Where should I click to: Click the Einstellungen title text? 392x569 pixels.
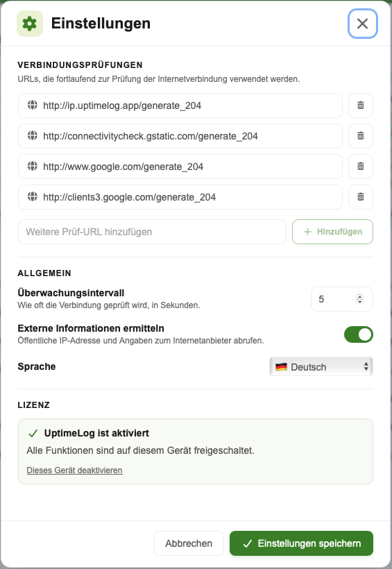tap(101, 24)
